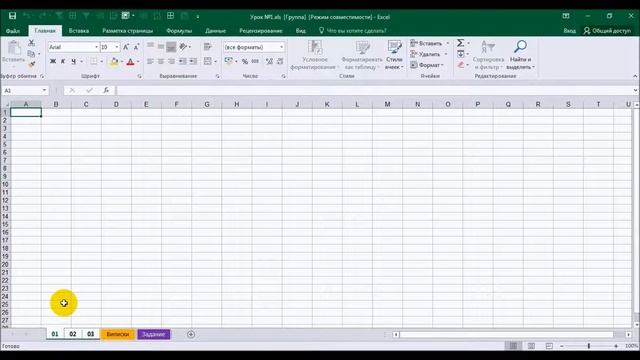The height and width of the screenshot is (360, 640).
Task: Click the Insert function fx icon
Action: [x=106, y=90]
